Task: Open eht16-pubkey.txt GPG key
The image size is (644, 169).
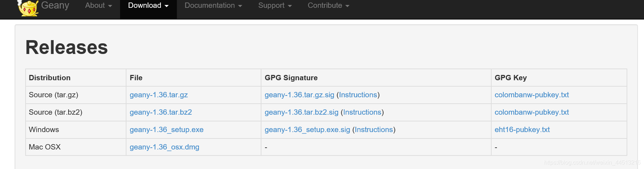Action: (522, 130)
